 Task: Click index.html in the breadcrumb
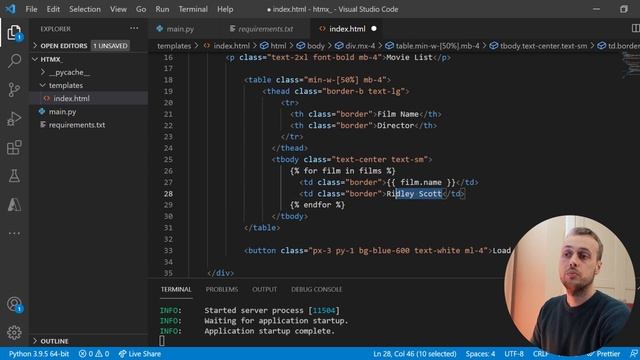(x=231, y=46)
